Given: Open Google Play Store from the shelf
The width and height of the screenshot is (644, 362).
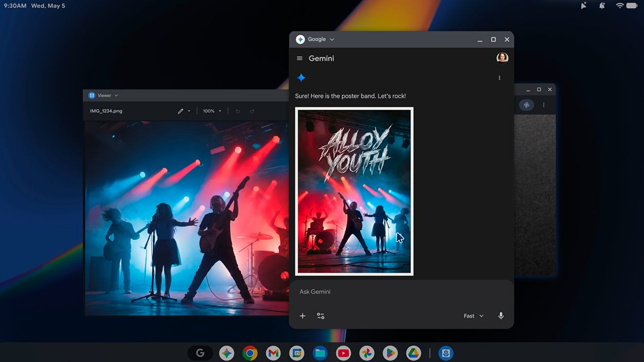Looking at the screenshot, I should tap(390, 353).
